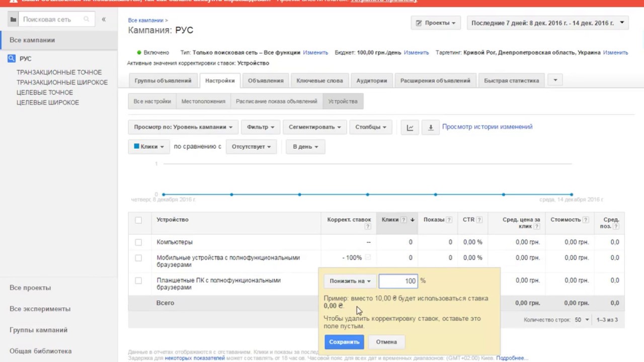Screen dimensions: 644x362
Task: Switch to Расширения объявлений tab
Action: pyautogui.click(x=435, y=80)
